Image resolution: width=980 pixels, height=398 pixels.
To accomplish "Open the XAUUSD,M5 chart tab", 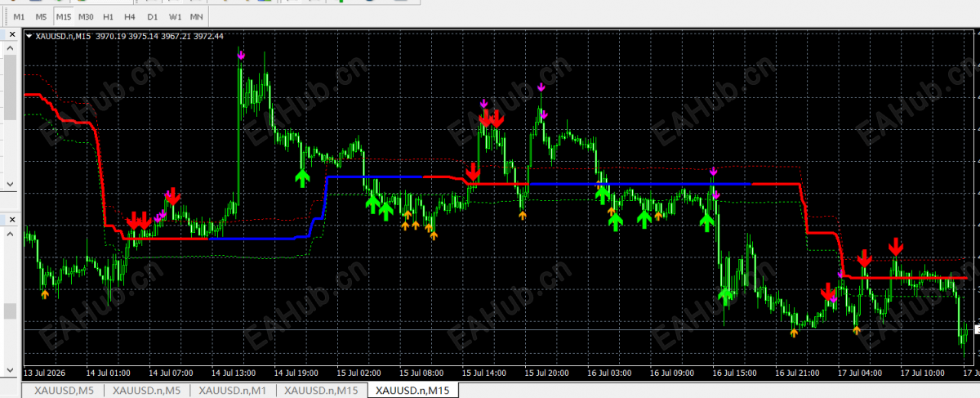I will point(63,391).
